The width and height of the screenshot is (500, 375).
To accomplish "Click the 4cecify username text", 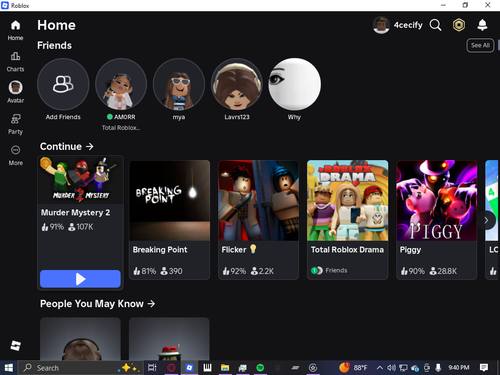I will coord(408,25).
